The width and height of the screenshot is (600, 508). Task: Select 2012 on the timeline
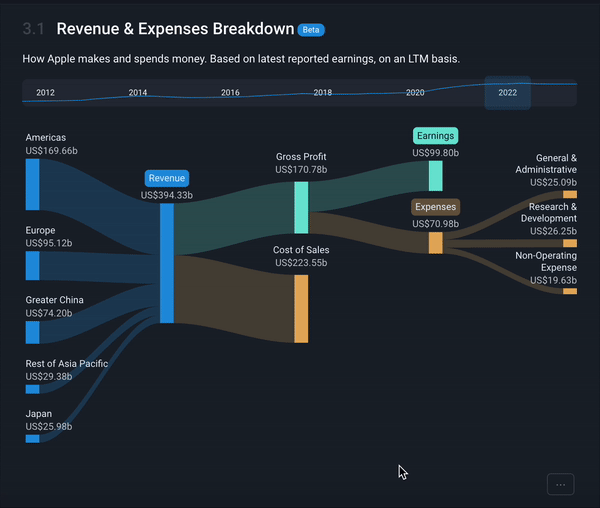pyautogui.click(x=46, y=93)
